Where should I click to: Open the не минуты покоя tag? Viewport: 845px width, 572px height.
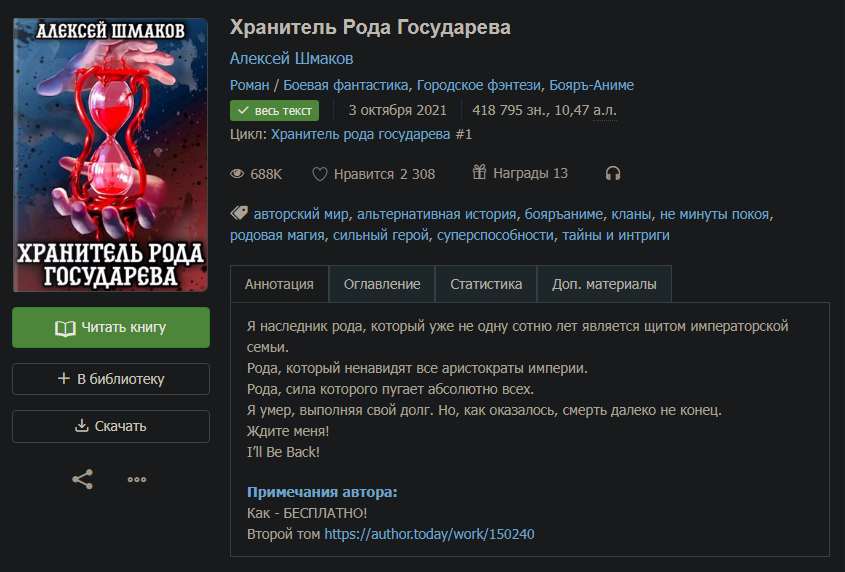click(715, 214)
